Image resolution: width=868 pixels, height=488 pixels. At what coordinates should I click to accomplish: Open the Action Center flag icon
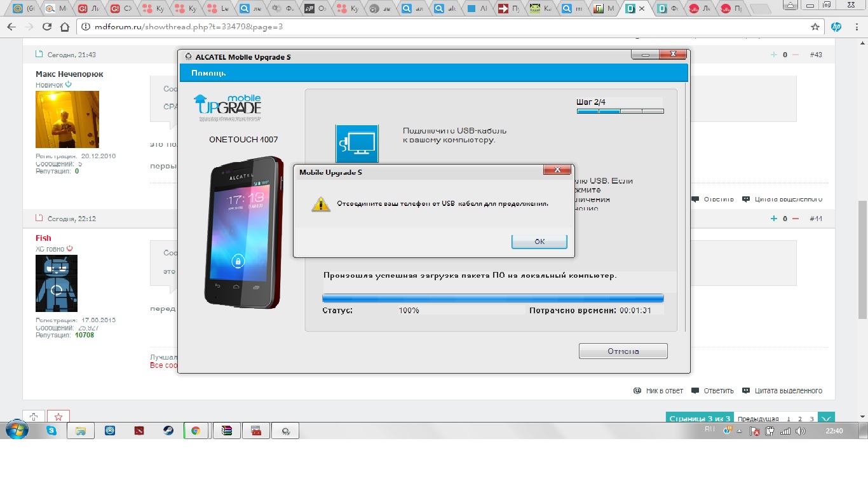(x=755, y=431)
